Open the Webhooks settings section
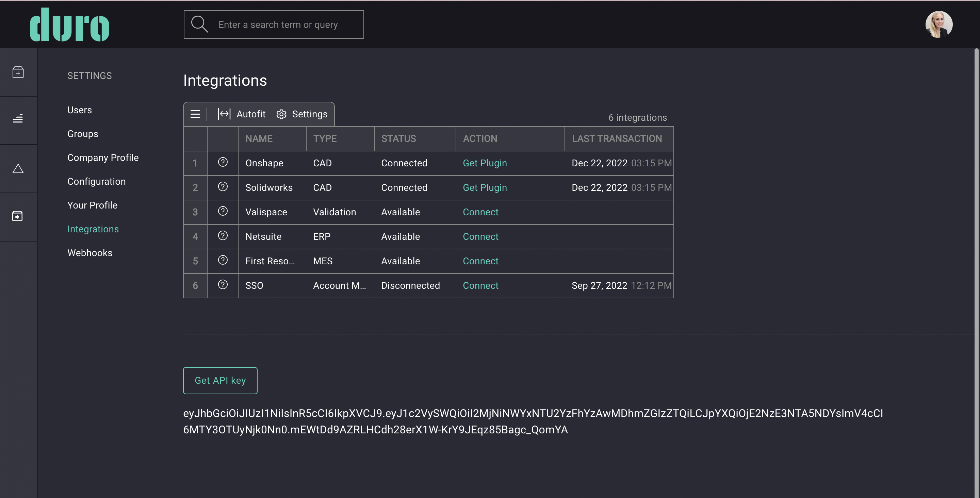The width and height of the screenshot is (980, 498). 90,253
